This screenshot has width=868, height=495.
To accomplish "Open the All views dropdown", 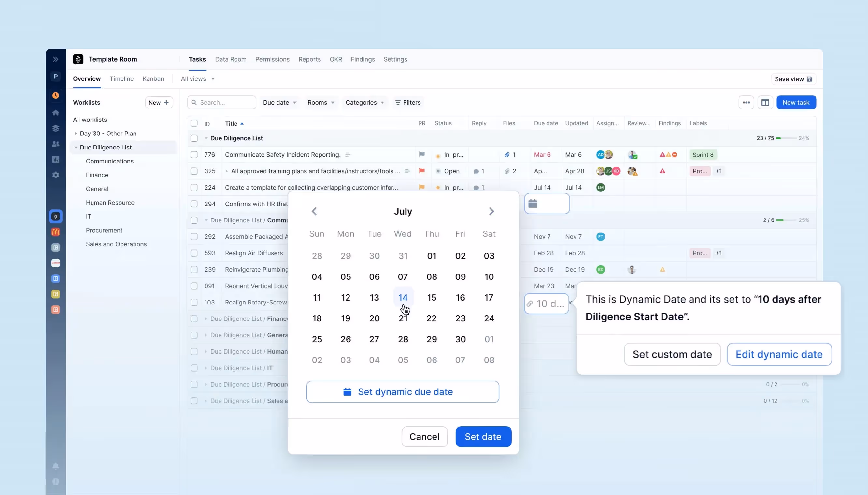I will coord(197,79).
